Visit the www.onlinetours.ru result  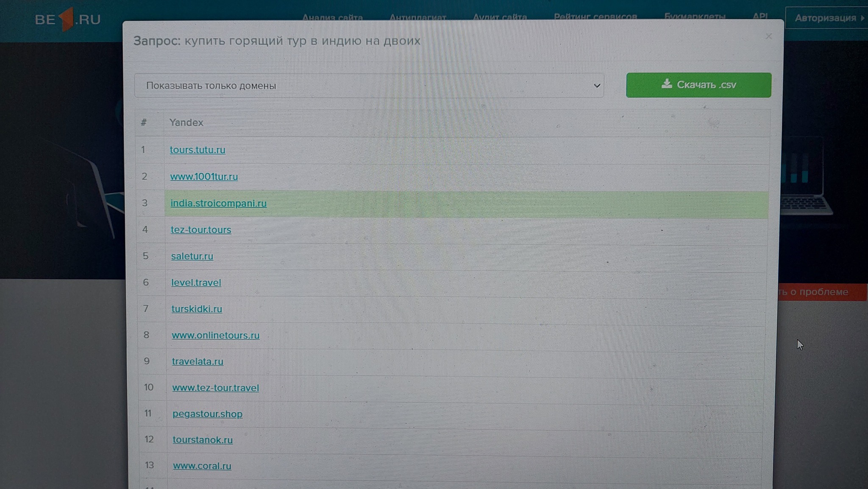(x=215, y=335)
